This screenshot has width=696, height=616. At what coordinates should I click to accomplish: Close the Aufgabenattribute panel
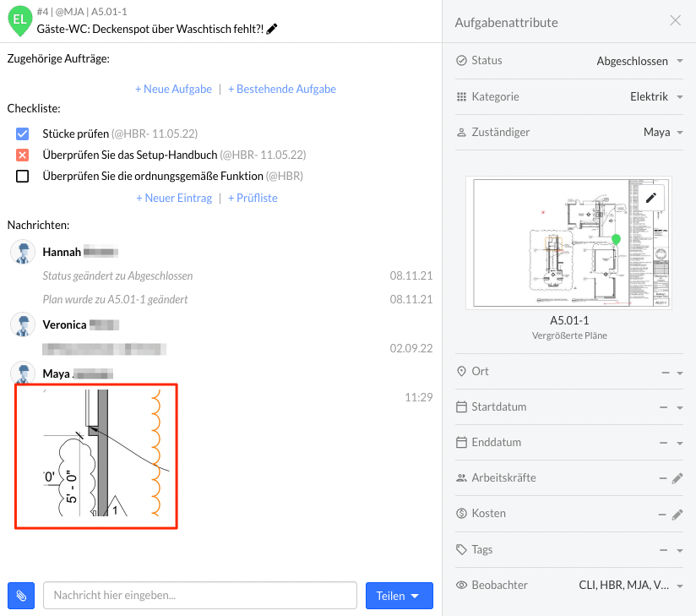[675, 20]
